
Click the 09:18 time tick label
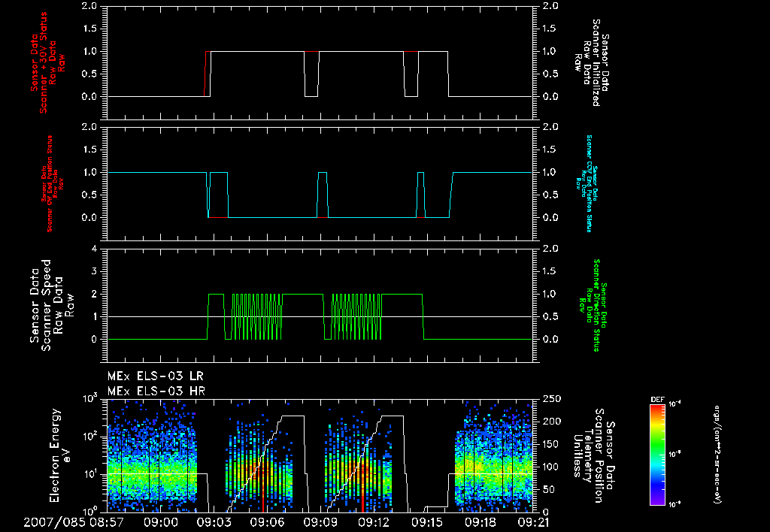[480, 523]
